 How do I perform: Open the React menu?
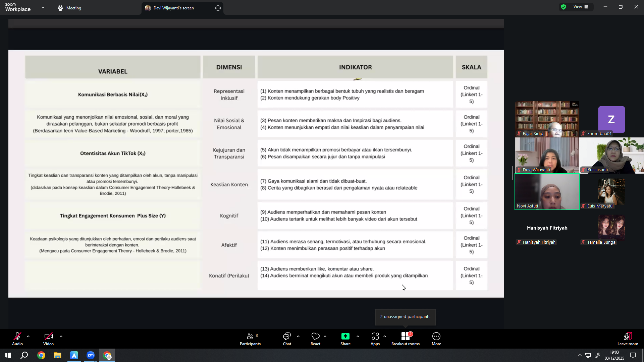[315, 339]
